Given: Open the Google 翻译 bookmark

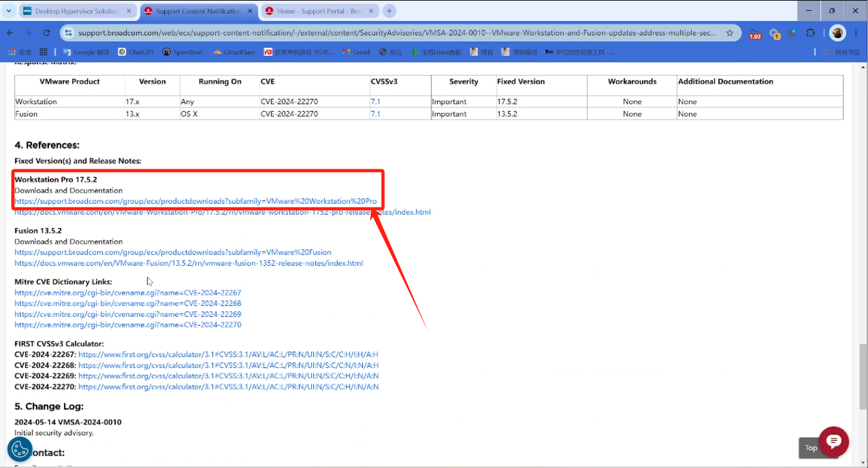Looking at the screenshot, I should pyautogui.click(x=86, y=52).
